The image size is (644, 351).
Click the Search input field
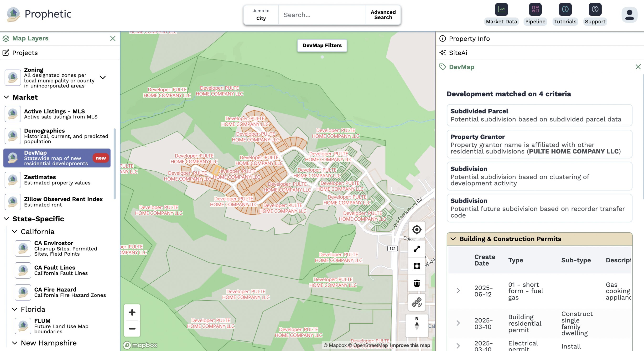[x=322, y=15]
